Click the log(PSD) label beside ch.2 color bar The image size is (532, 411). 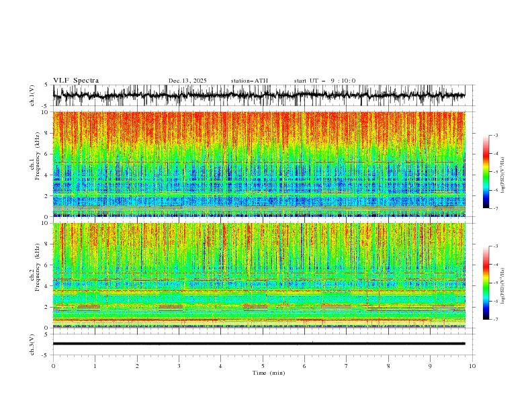pyautogui.click(x=504, y=286)
